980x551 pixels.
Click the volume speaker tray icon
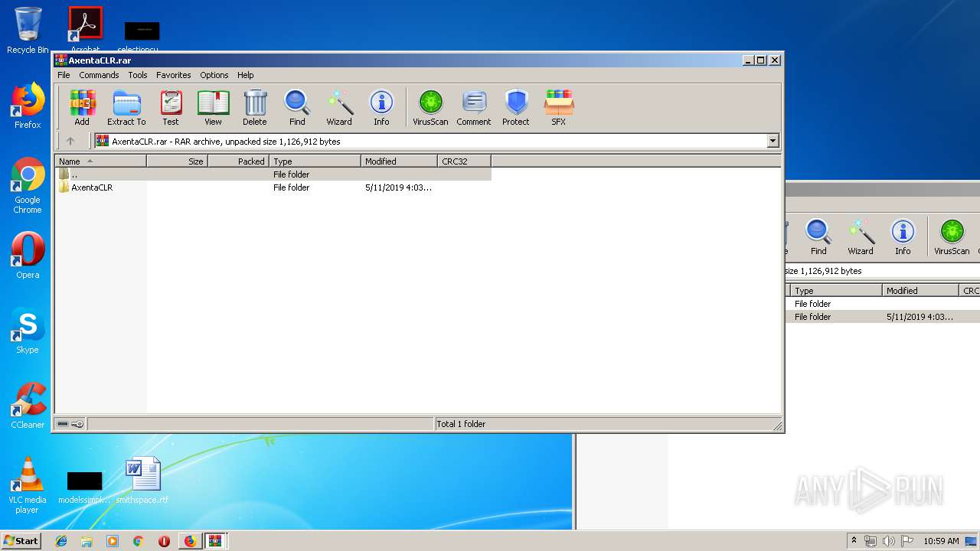pyautogui.click(x=889, y=541)
